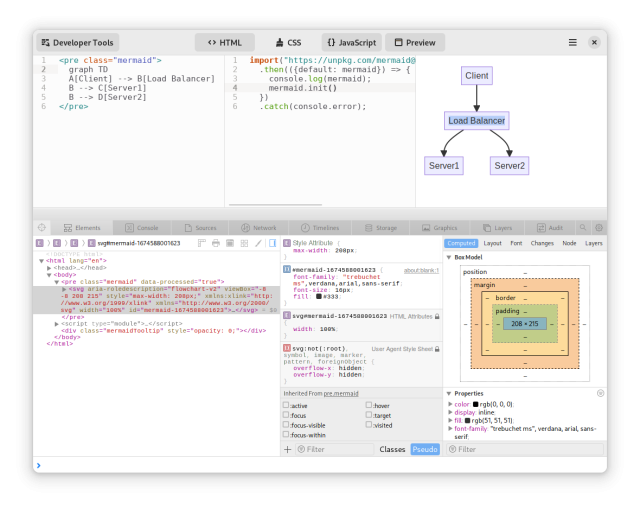Open the Layout tab in the sidebar
This screenshot has height=509, width=640.
493,243
